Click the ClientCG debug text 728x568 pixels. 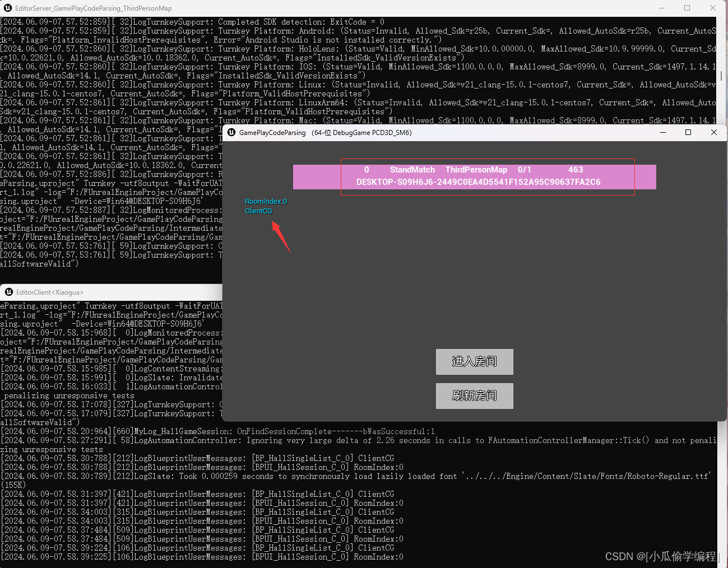coord(258,211)
